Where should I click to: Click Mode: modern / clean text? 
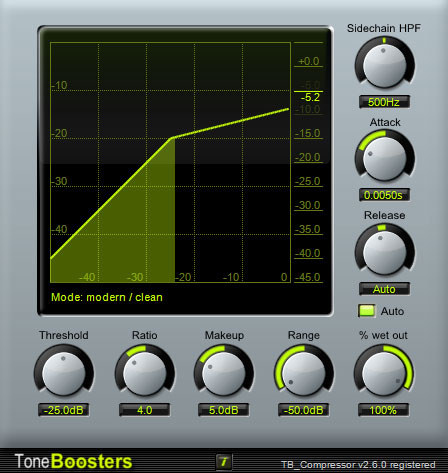(x=107, y=297)
